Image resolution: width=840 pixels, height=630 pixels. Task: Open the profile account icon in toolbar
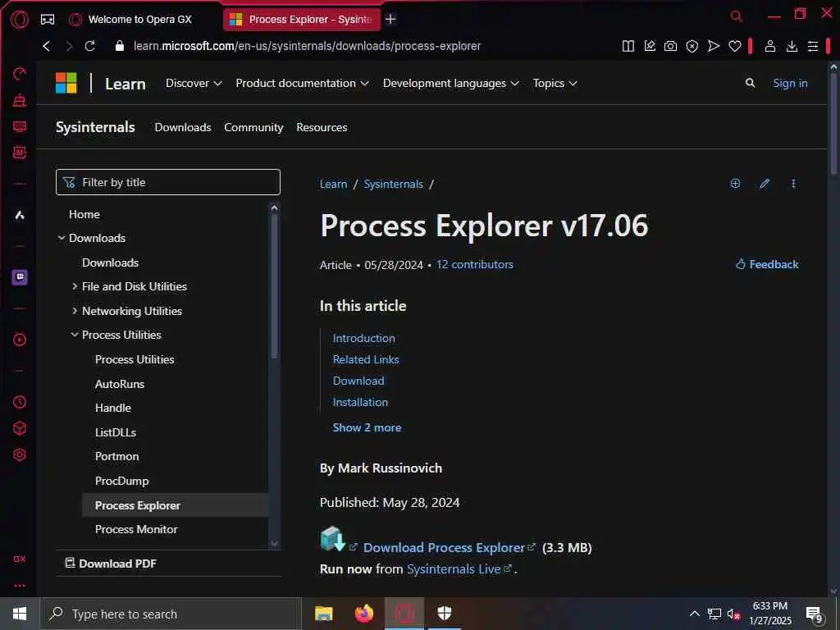[x=769, y=46]
